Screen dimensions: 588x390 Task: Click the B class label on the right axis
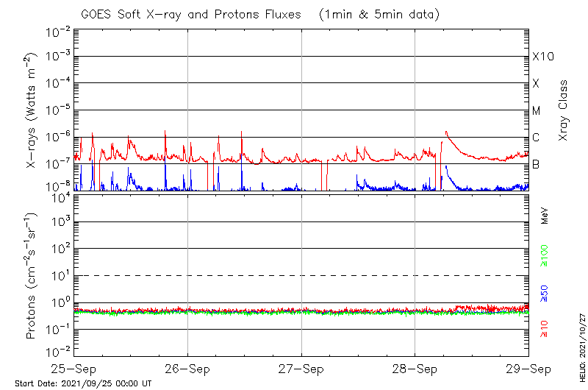[536, 165]
